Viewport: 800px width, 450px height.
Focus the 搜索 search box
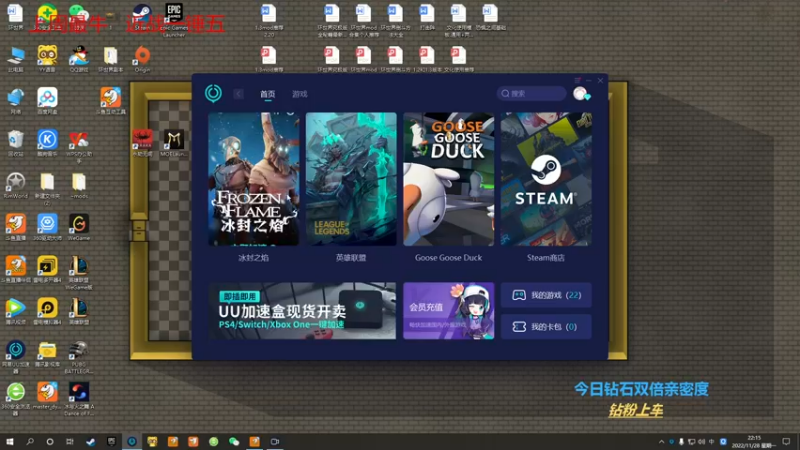tap(531, 93)
